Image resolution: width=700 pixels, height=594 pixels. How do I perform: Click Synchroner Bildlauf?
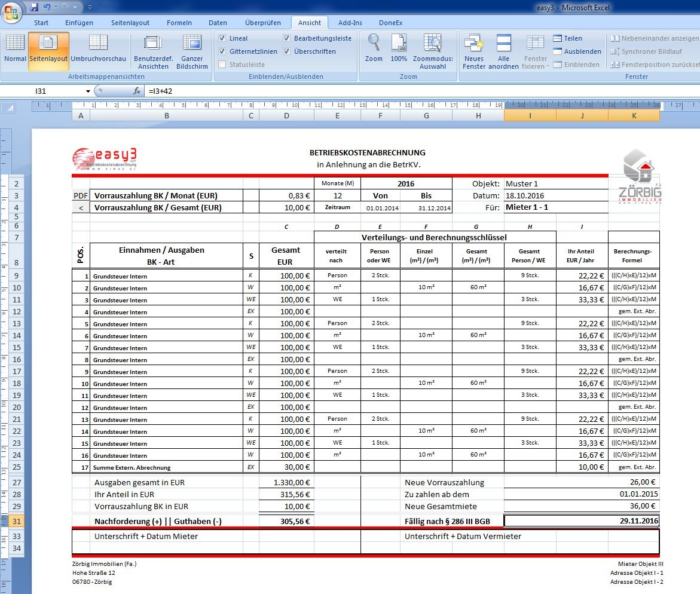tap(646, 51)
